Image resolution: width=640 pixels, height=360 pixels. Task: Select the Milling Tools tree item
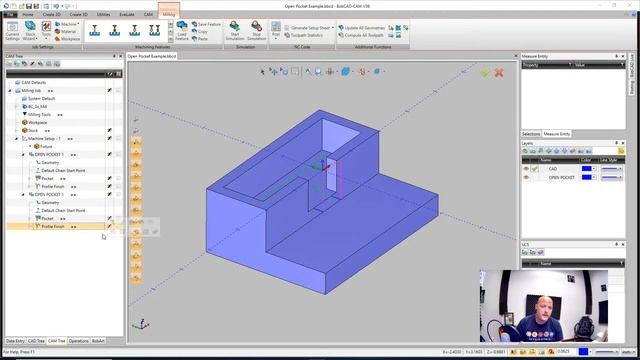tap(39, 115)
